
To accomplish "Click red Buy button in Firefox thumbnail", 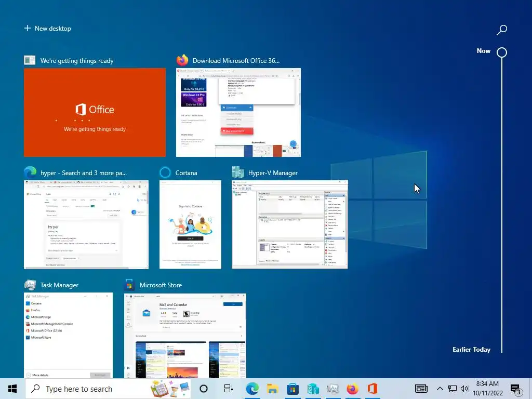I will point(237,131).
